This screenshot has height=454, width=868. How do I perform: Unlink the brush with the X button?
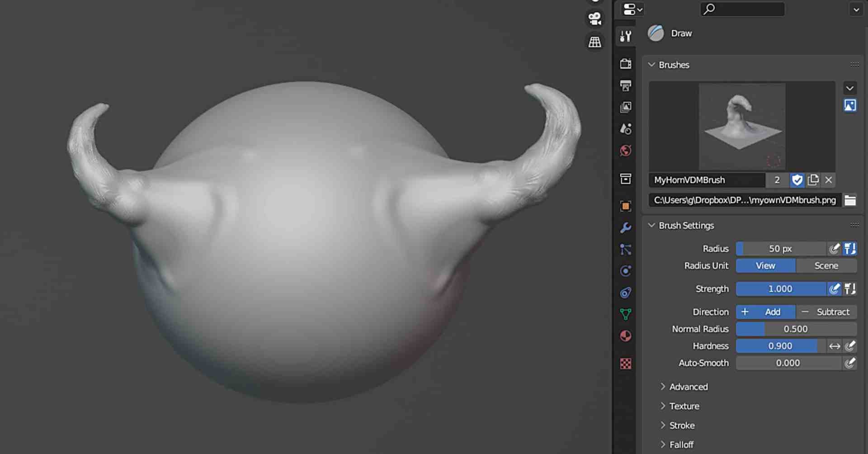coord(829,180)
